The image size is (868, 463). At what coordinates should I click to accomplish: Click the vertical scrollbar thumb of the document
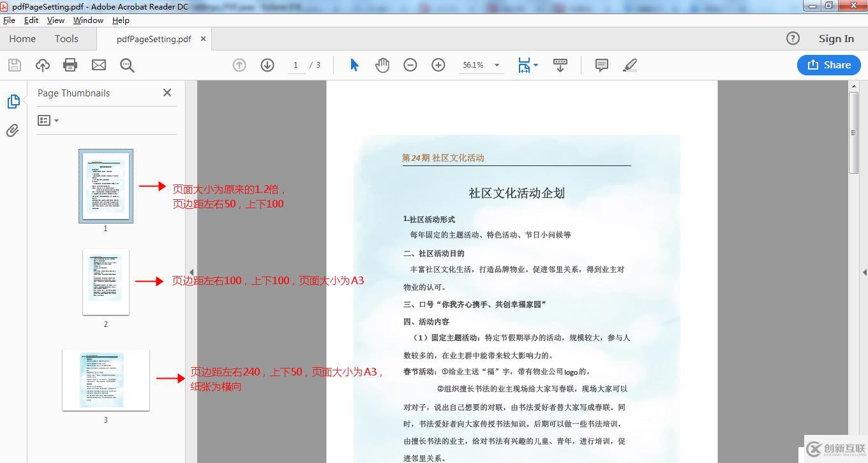click(x=853, y=132)
